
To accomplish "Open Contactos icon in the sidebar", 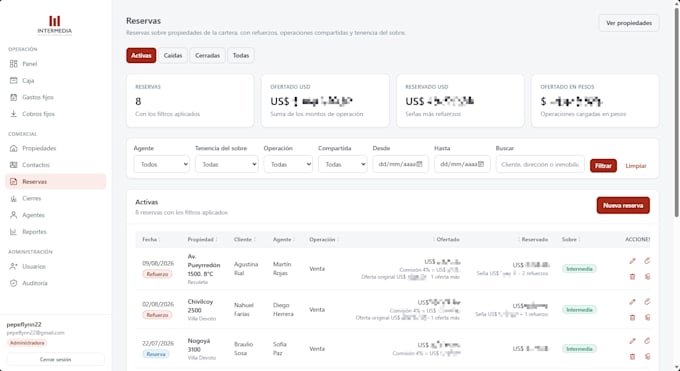I will 13,165.
